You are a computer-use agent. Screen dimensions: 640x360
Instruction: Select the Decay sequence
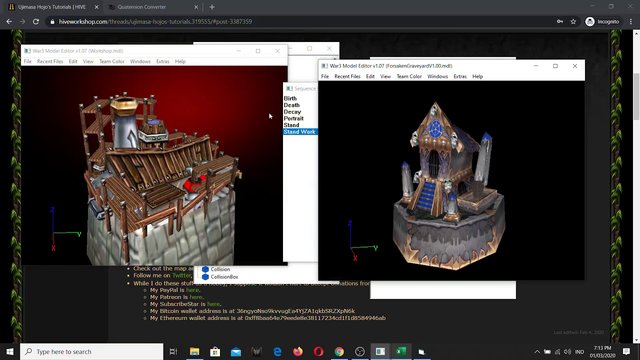pyautogui.click(x=292, y=111)
